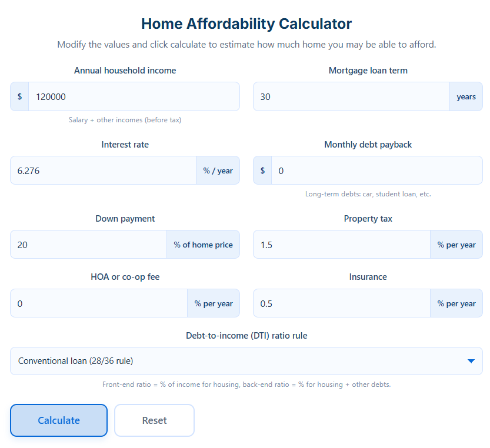Click the Reset button
The image size is (490, 448).
[154, 420]
